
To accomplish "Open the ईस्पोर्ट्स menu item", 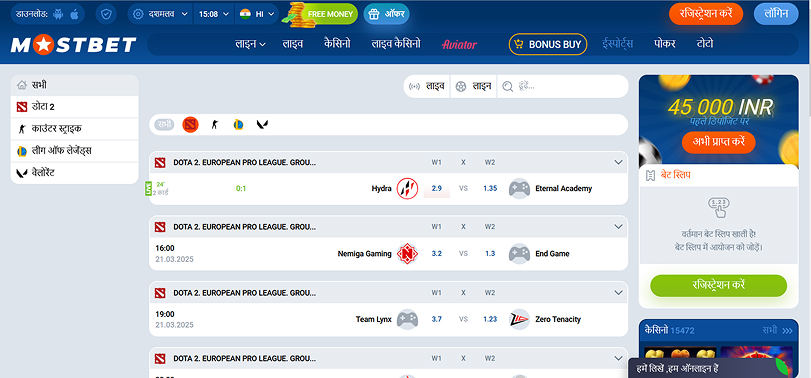I will [617, 44].
